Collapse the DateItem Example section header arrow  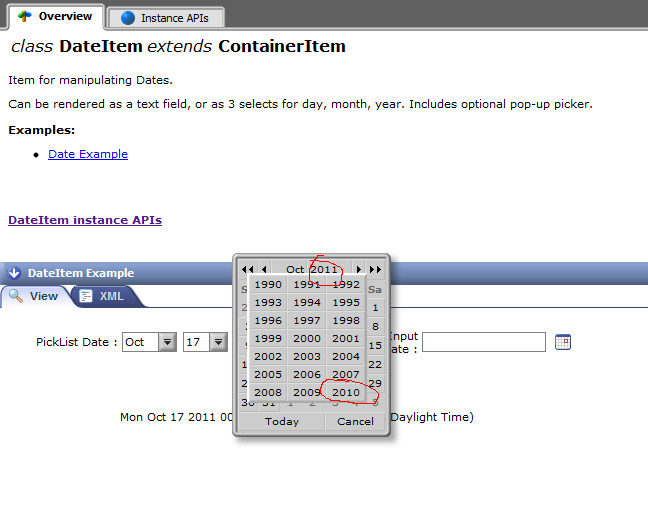pyautogui.click(x=15, y=273)
